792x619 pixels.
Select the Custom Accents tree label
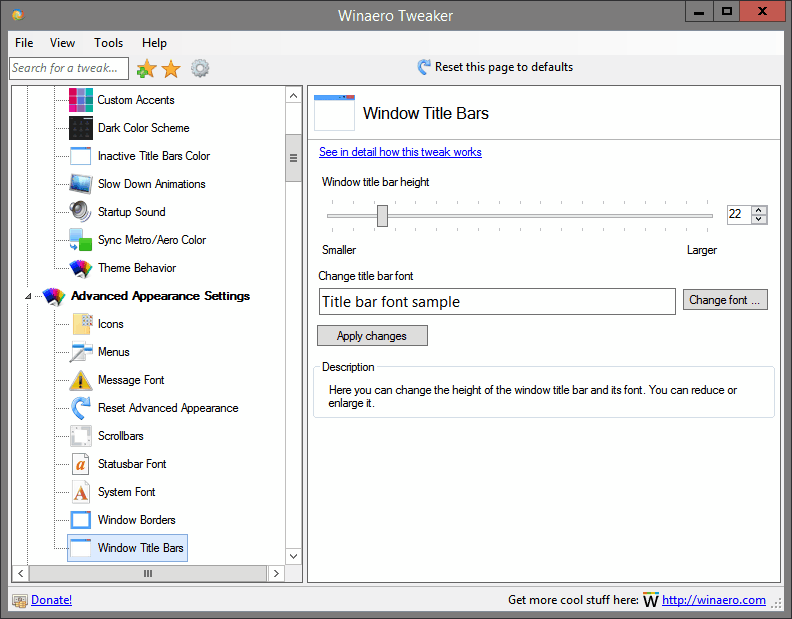coord(136,100)
